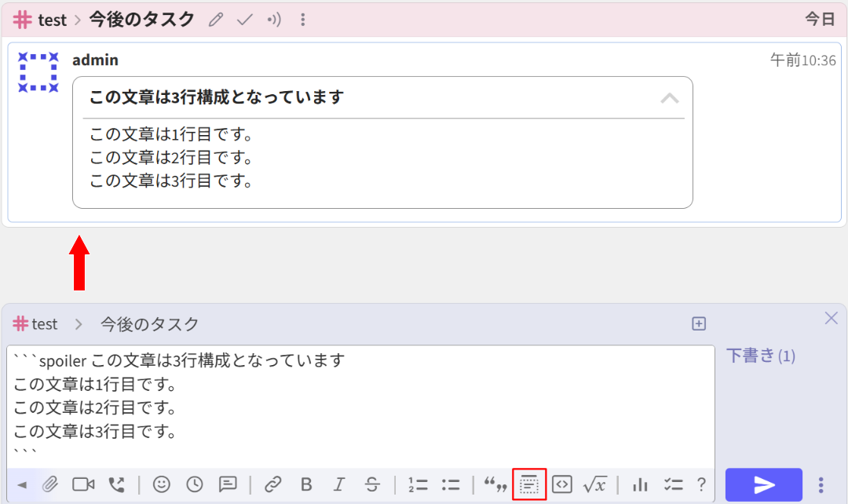Insert a spoiler block
Image resolution: width=848 pixels, height=504 pixels.
click(x=529, y=484)
